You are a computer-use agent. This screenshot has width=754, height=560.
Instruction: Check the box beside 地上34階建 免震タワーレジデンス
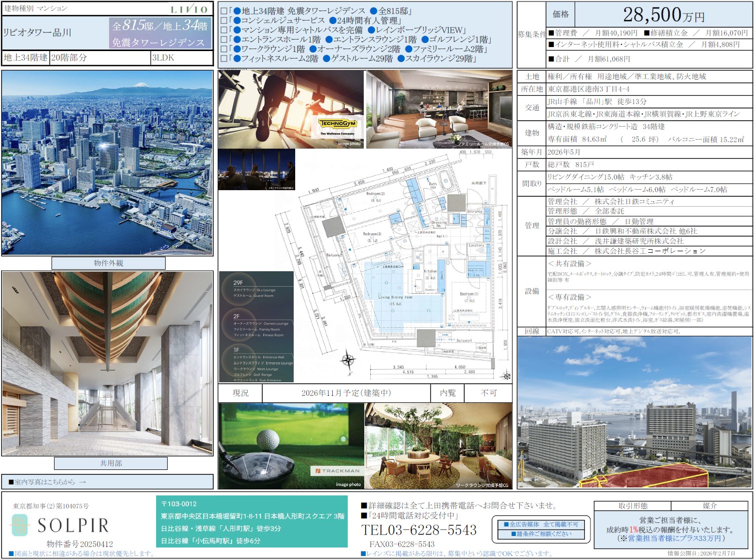224,11
